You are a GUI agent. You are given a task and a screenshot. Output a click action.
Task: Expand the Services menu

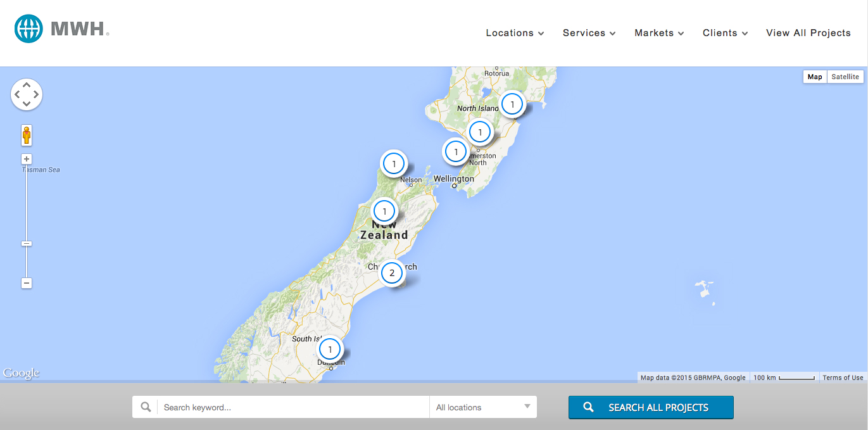(x=589, y=33)
